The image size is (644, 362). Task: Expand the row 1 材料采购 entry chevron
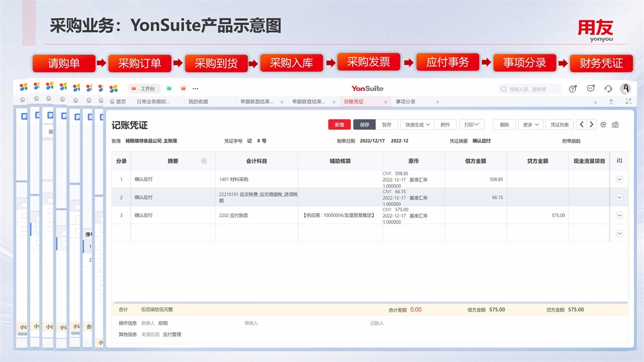(x=619, y=179)
